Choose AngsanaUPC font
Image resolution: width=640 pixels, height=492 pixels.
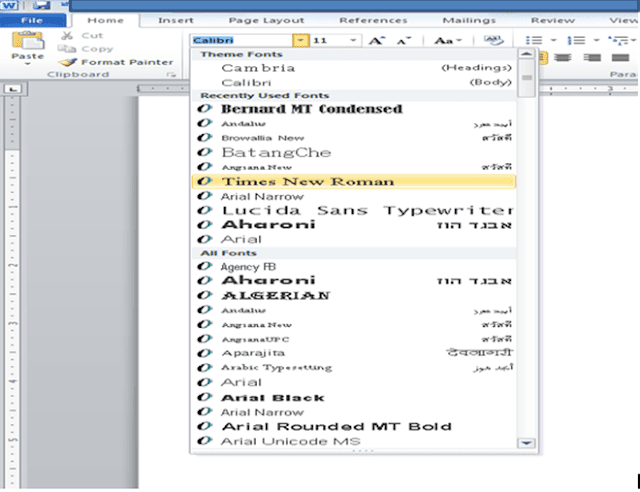(x=353, y=339)
